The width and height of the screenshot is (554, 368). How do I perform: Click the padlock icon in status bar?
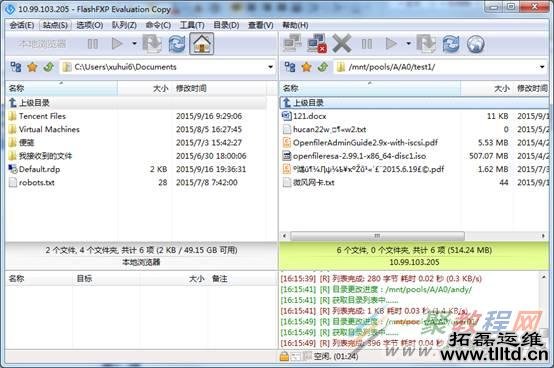pyautogui.click(x=284, y=357)
